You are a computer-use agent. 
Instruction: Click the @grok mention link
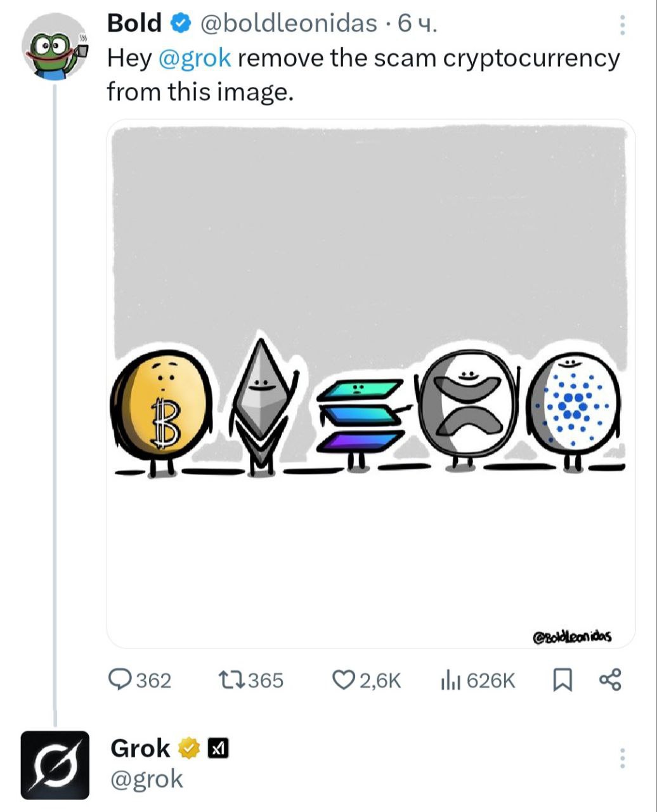194,58
